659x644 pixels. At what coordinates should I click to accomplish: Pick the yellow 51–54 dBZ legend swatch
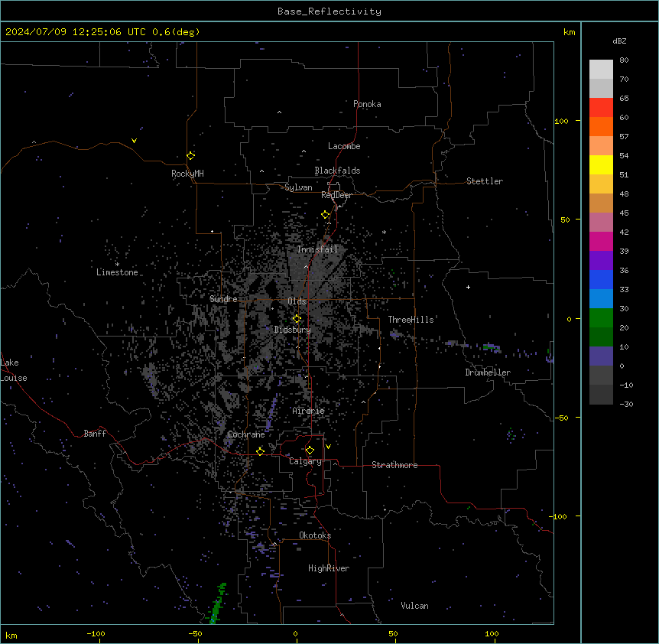(x=601, y=164)
